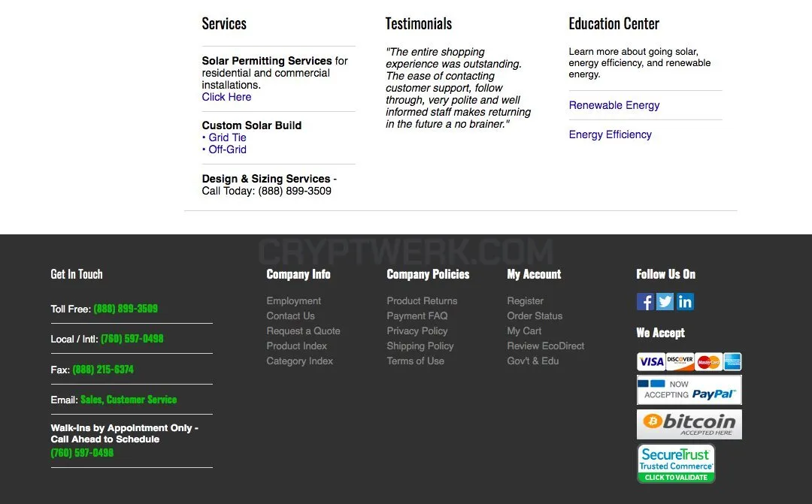The image size is (812, 504).
Task: Open Review EcoDirect link
Action: point(545,346)
